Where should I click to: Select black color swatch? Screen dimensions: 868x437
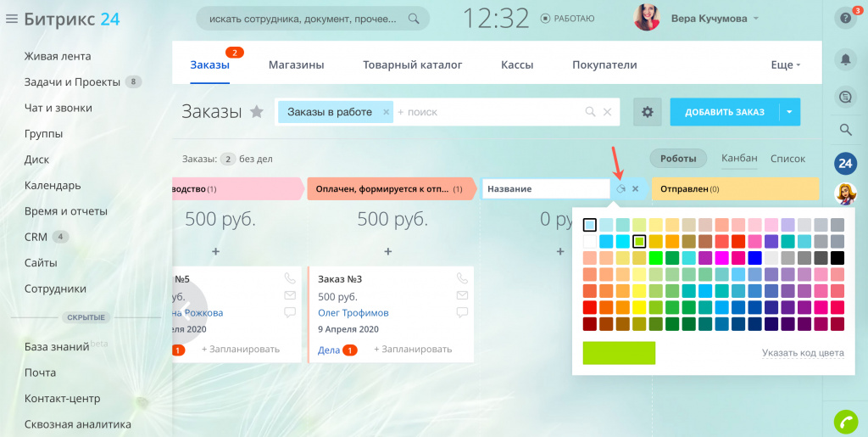pos(837,258)
